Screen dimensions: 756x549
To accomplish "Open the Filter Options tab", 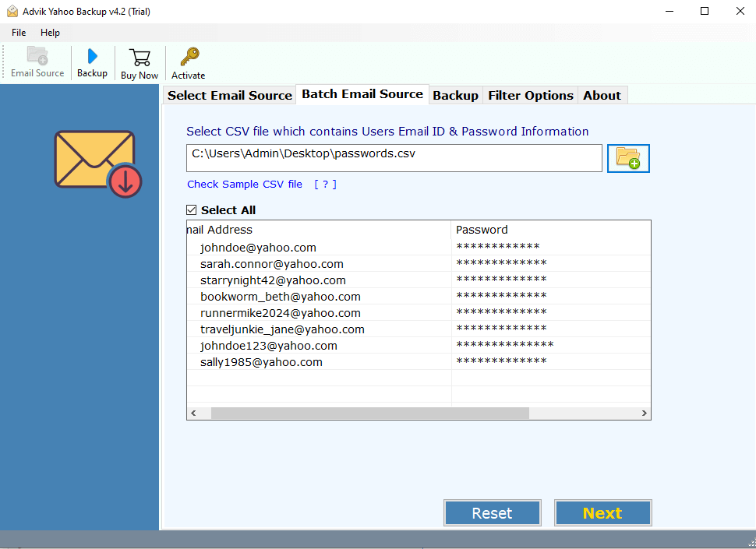I will coord(530,95).
